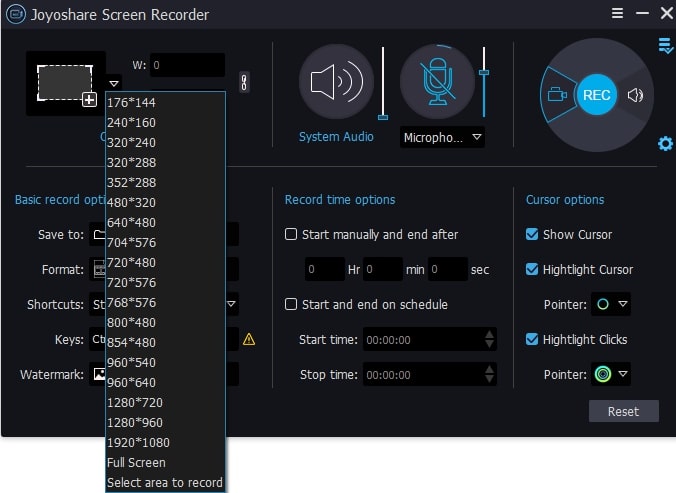Open the Hightlight Cursor Pointer style dropdown
Image resolution: width=676 pixels, height=493 pixels.
[623, 304]
